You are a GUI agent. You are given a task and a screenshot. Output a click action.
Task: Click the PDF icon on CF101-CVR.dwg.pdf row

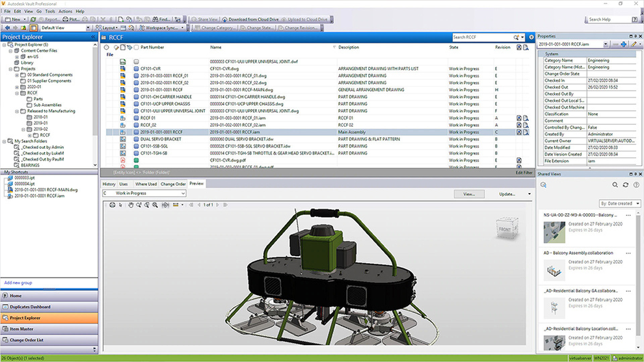(122, 161)
